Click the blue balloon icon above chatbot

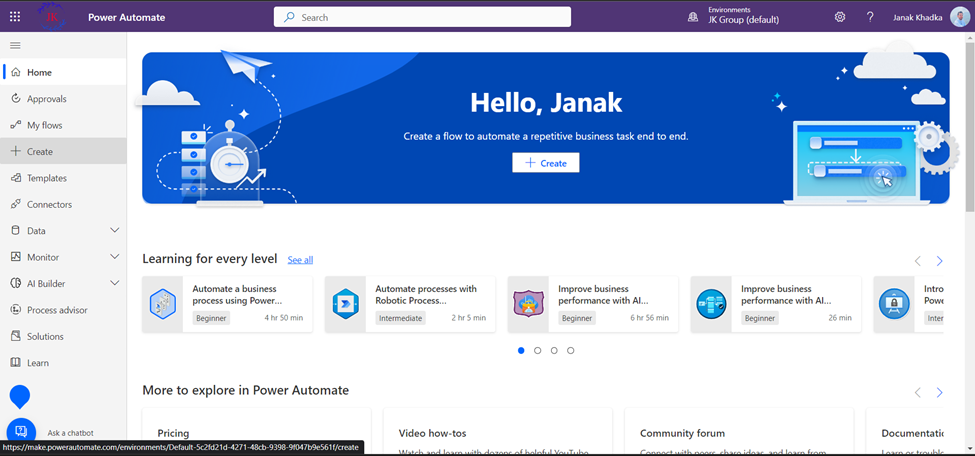tap(21, 396)
